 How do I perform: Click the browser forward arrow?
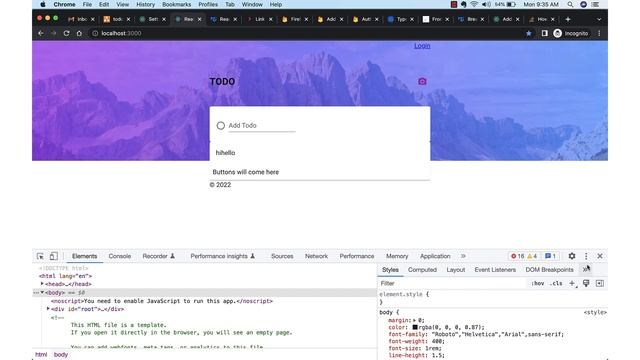click(x=53, y=33)
